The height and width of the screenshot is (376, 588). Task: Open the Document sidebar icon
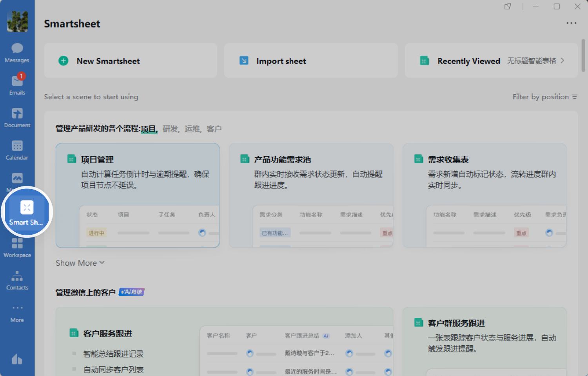[17, 117]
